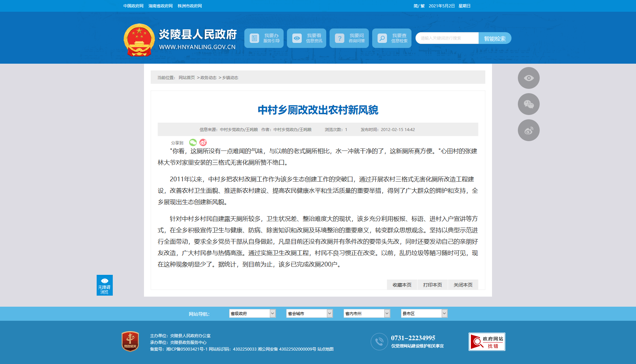The image size is (636, 364).
Task: Share article via green WeChat icon
Action: click(x=193, y=142)
